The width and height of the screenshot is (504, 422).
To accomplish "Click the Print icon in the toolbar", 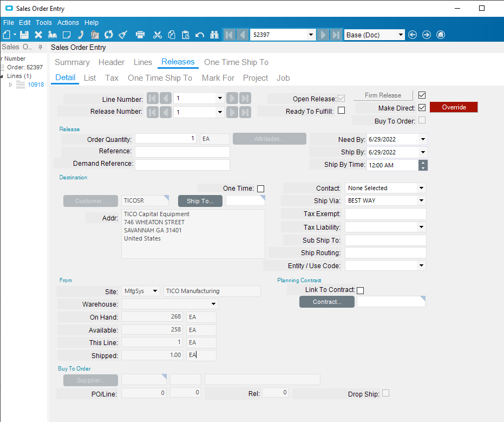I will [140, 35].
